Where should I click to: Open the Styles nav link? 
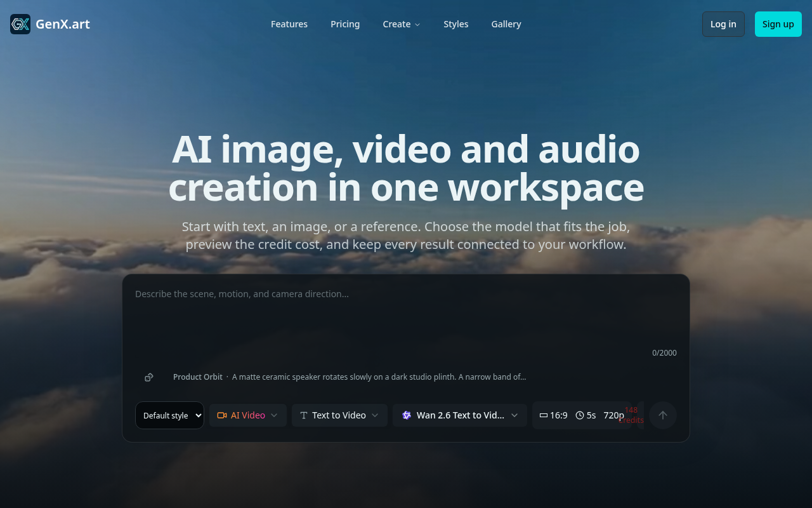[456, 24]
